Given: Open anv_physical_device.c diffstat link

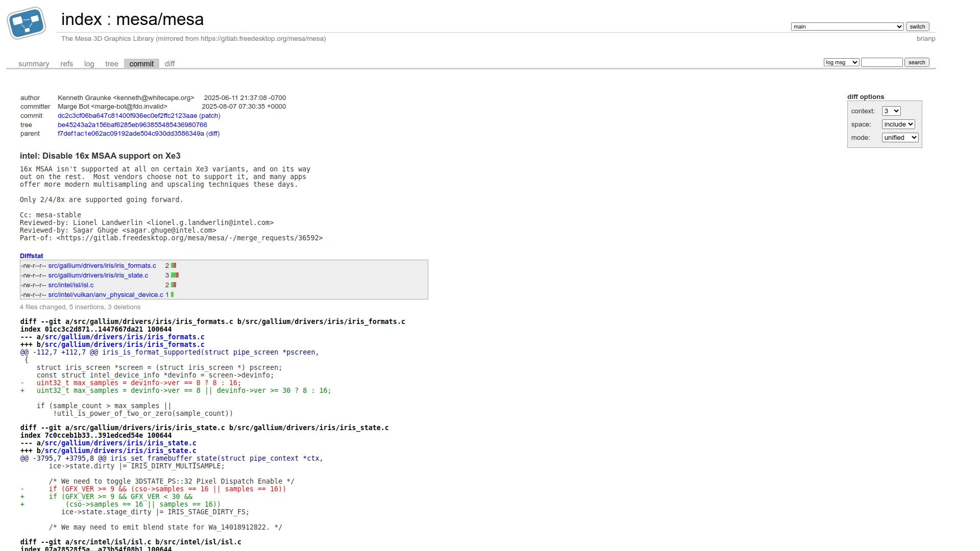Looking at the screenshot, I should 106,295.
